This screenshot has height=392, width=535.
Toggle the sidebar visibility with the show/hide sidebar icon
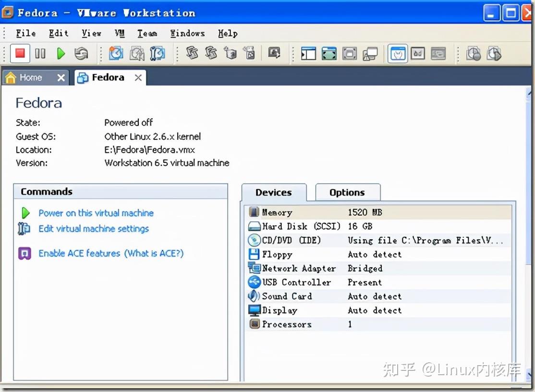pos(308,53)
